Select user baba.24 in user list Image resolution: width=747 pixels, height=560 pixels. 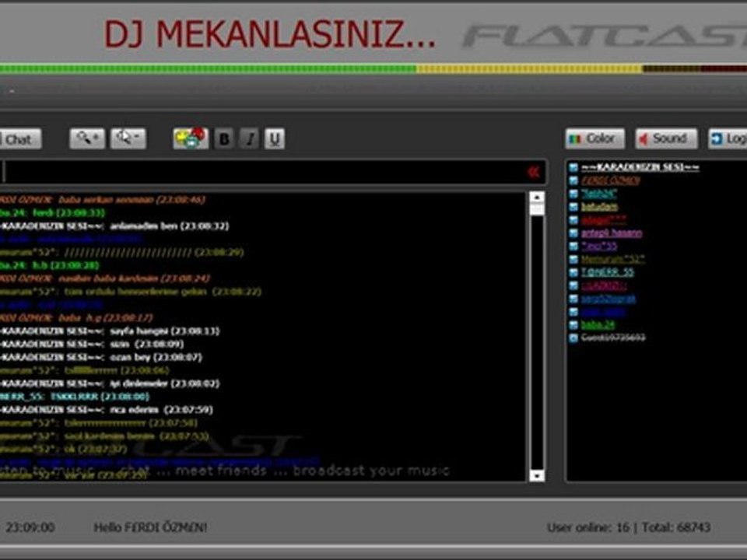(598, 325)
